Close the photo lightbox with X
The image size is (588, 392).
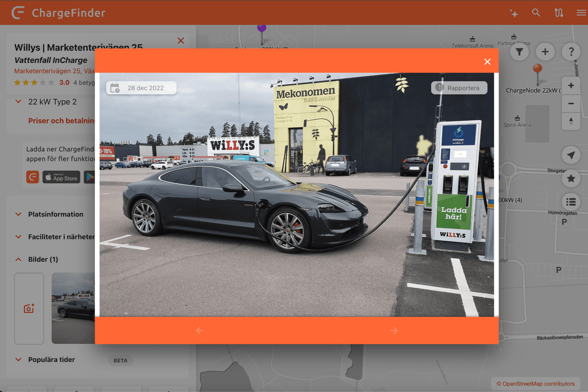[487, 62]
